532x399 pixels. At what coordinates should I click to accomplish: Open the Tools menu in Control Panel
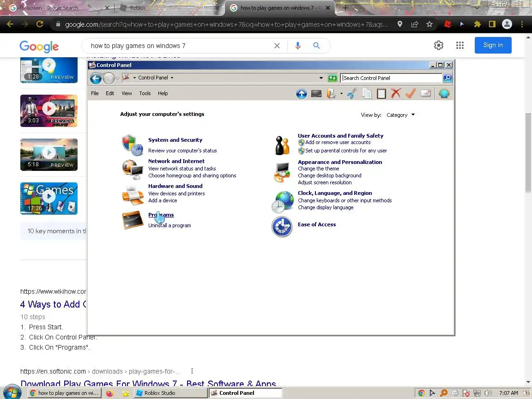[145, 93]
